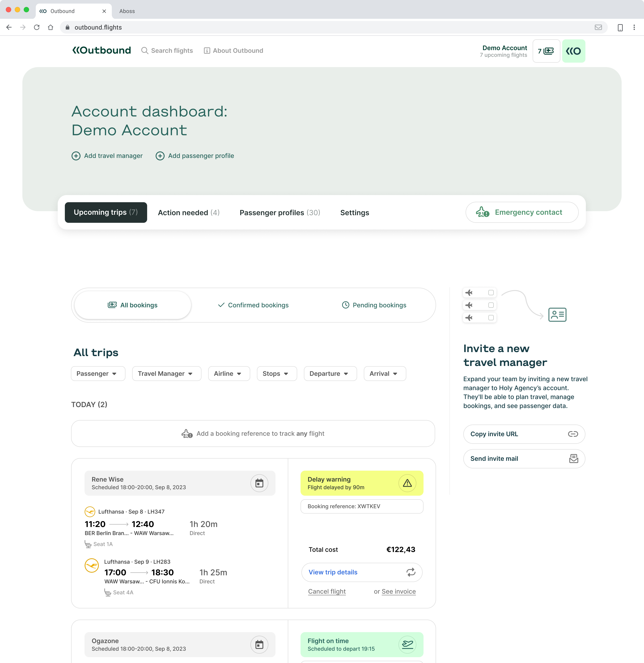Click the calendar icon on Ogazone card
This screenshot has width=644, height=663.
[x=259, y=645]
